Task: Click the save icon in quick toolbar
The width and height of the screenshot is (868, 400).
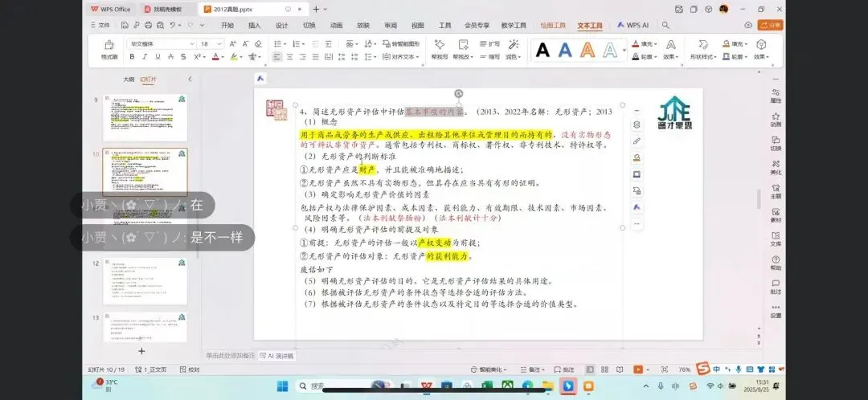Action: coord(125,26)
